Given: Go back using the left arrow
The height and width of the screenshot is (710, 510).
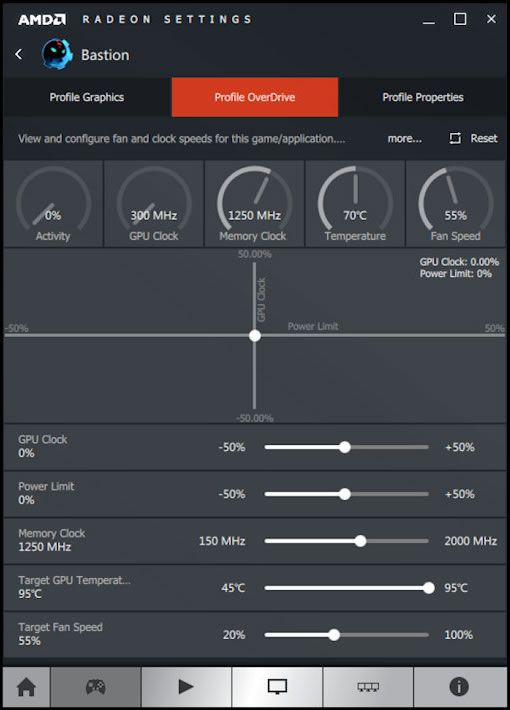Looking at the screenshot, I should tap(19, 54).
